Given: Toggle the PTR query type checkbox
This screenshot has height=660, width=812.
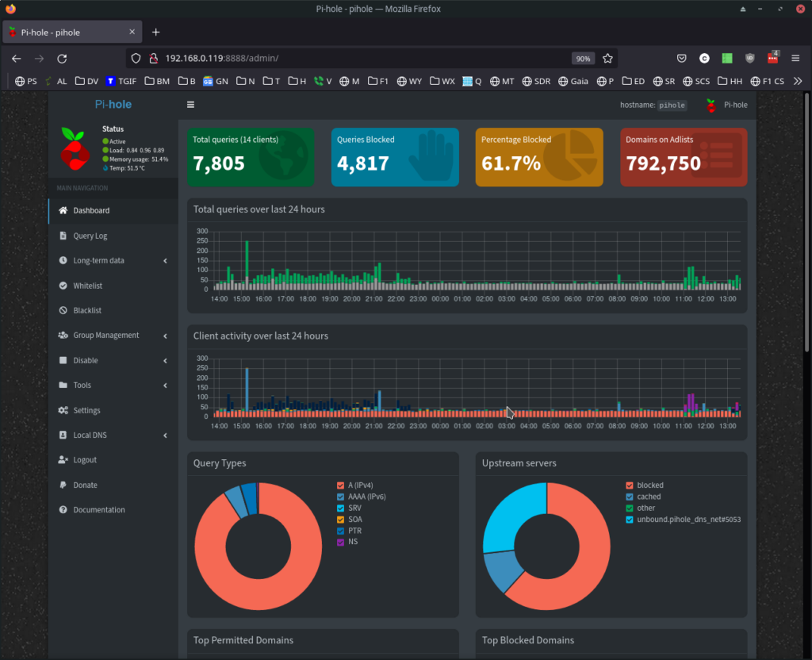Looking at the screenshot, I should tap(340, 531).
